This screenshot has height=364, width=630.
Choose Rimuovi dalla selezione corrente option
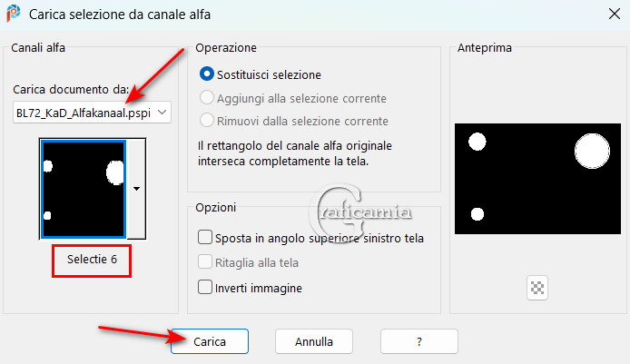pyautogui.click(x=207, y=121)
